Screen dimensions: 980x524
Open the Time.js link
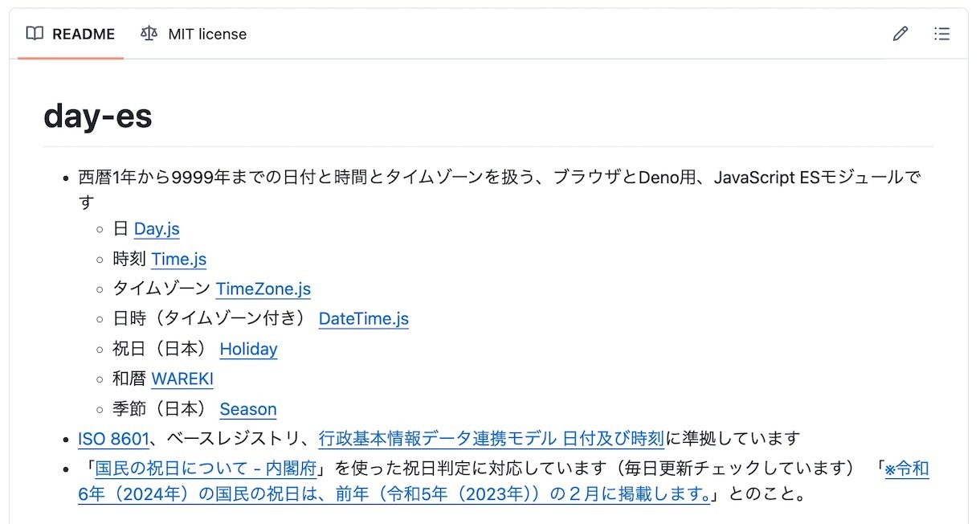pyautogui.click(x=178, y=259)
